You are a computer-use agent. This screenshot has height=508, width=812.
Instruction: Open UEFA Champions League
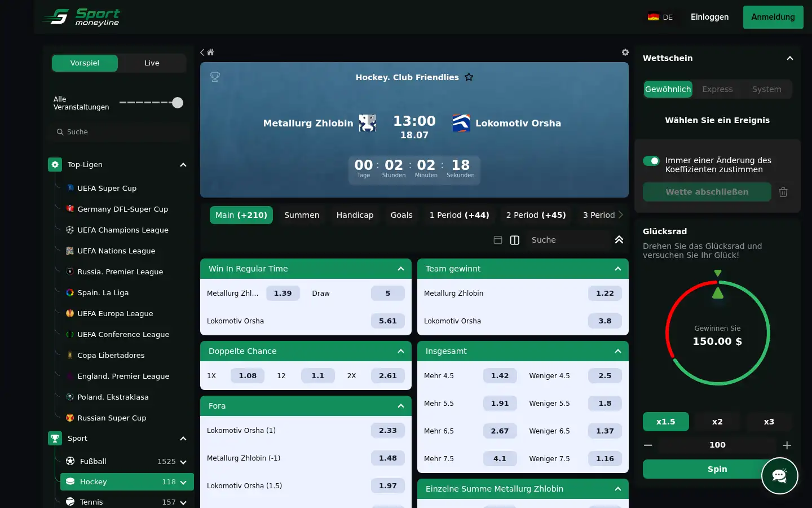(123, 230)
